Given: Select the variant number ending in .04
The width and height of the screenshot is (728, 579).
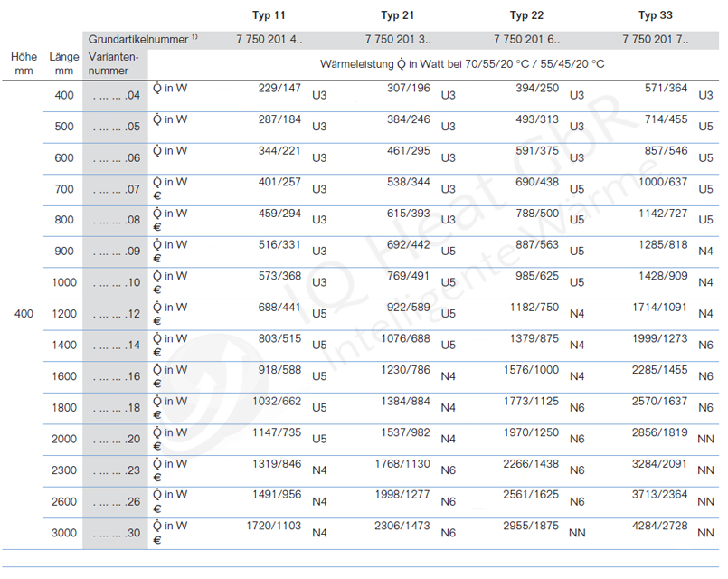Looking at the screenshot, I should click(115, 96).
